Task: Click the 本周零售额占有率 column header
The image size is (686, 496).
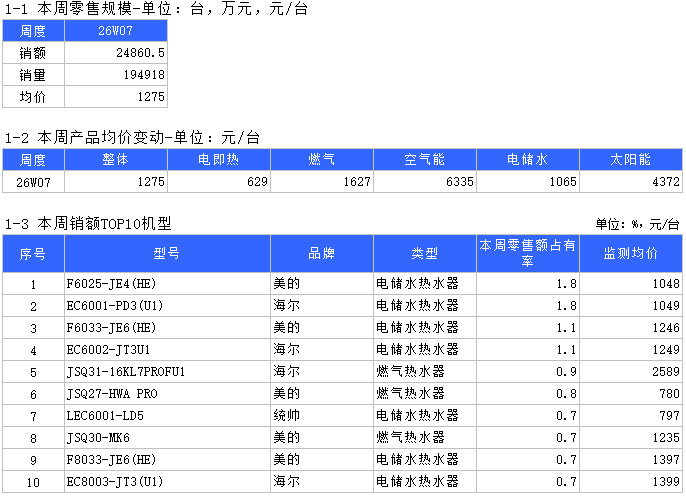Action: [527, 253]
